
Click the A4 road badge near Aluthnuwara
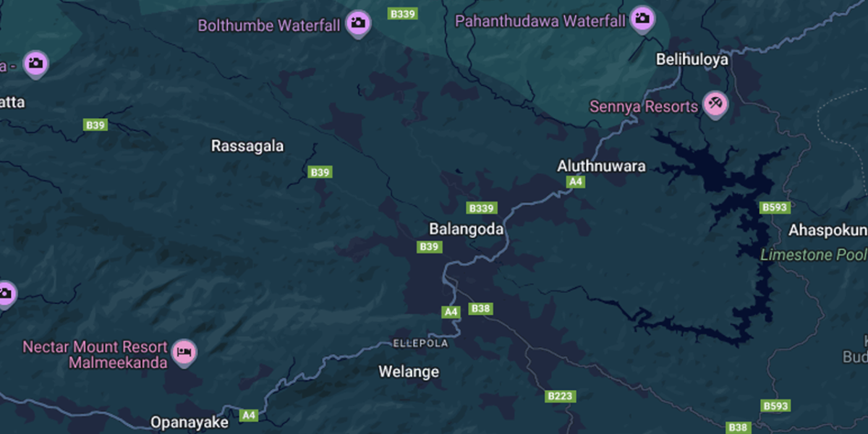pyautogui.click(x=576, y=182)
